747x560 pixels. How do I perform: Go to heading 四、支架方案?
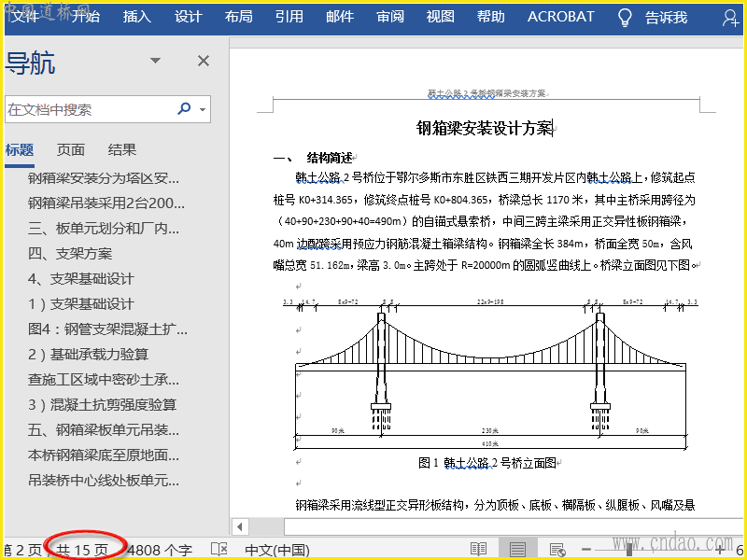(x=70, y=254)
